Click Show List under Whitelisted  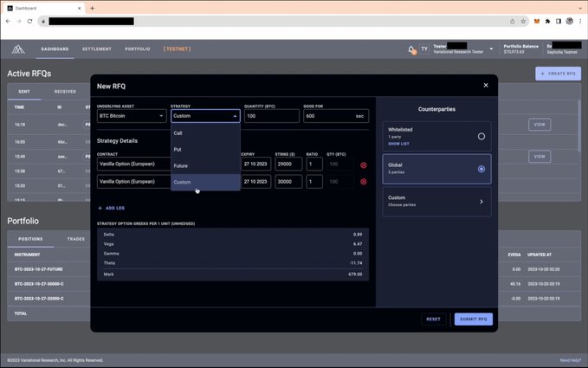(398, 144)
